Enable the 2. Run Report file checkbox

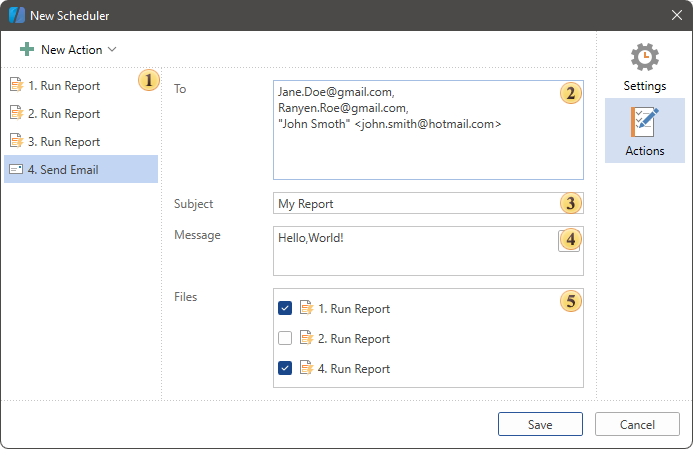285,339
